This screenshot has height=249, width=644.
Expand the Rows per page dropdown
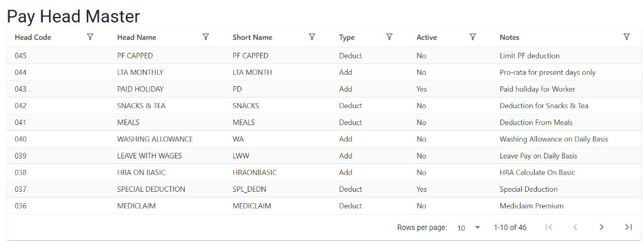pyautogui.click(x=469, y=228)
